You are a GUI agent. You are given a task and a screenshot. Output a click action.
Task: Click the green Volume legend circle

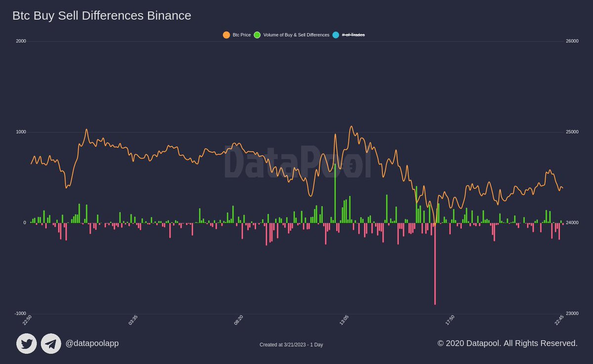click(257, 35)
